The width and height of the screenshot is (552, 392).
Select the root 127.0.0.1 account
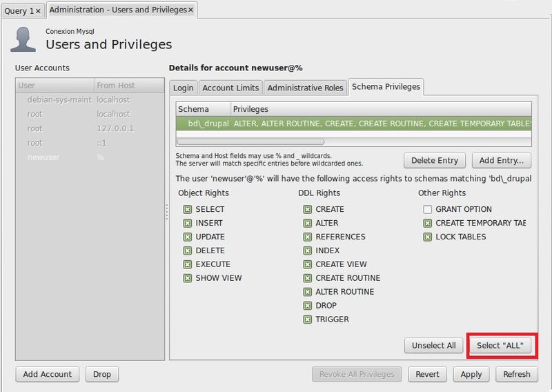click(x=90, y=128)
